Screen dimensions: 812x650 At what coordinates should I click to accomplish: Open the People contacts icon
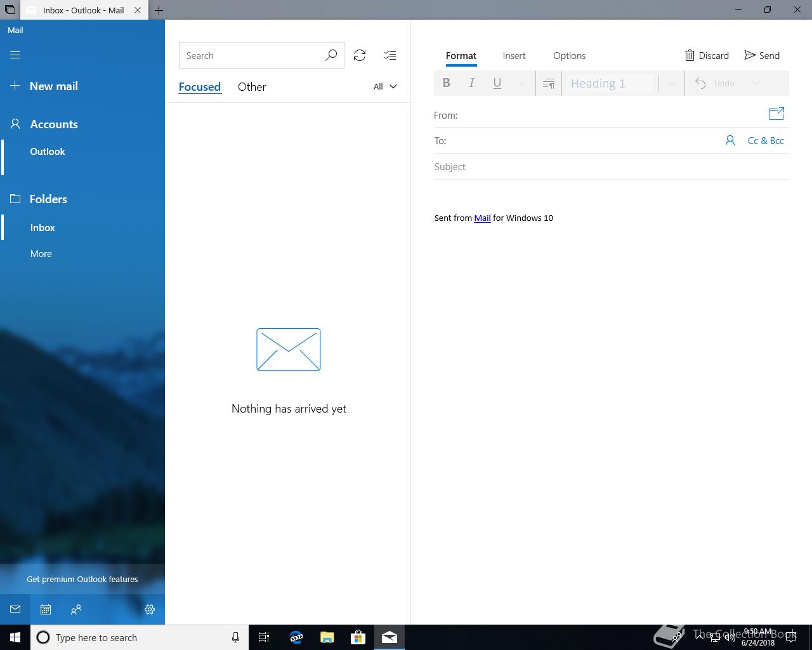(76, 609)
